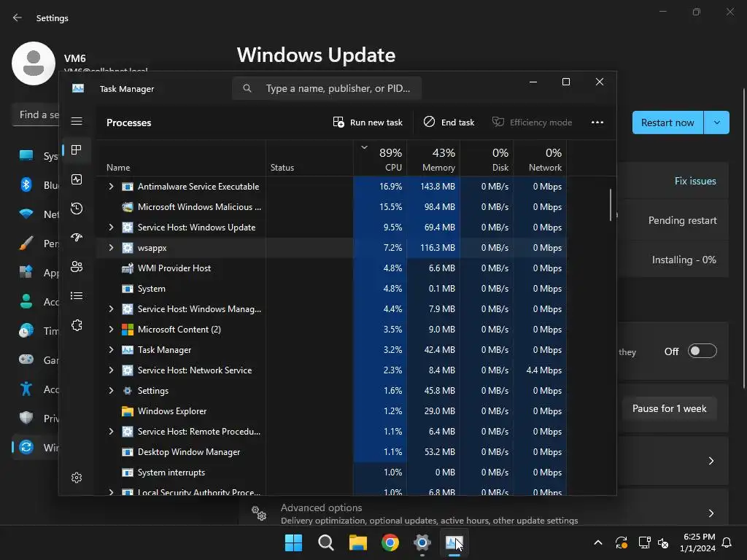Click Restart now in Settings window
747x560 pixels.
[x=667, y=122]
